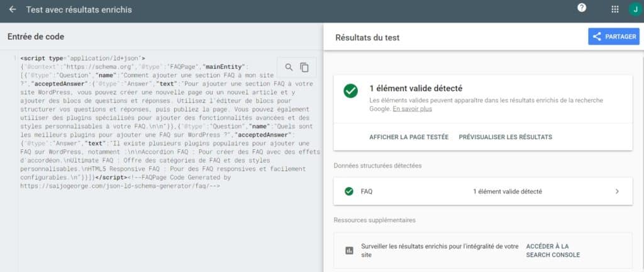Click the 'Test avec résultats enrichis' title
The image size is (644, 272).
tap(79, 9)
